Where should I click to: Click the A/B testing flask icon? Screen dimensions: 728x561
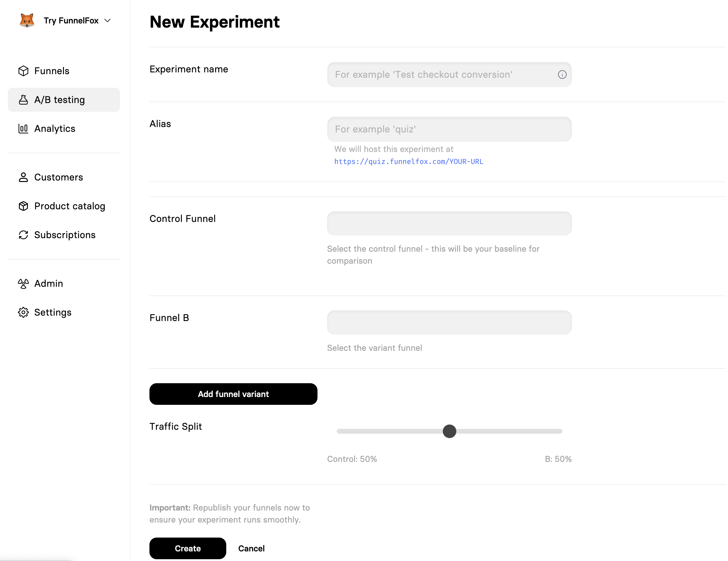23,100
